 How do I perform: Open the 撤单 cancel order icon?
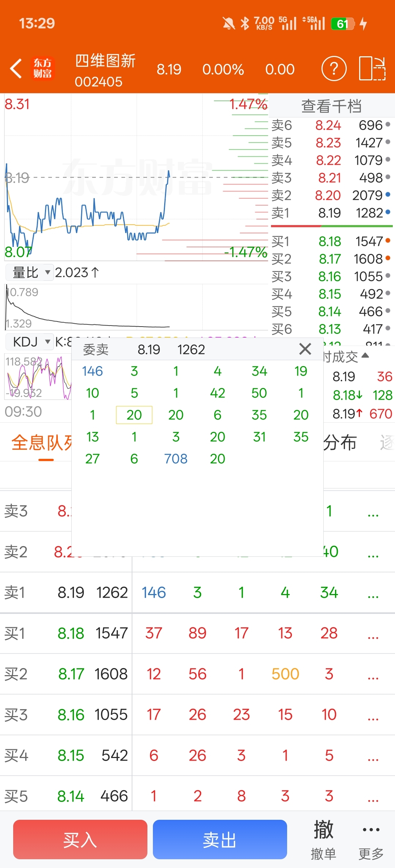(x=323, y=840)
